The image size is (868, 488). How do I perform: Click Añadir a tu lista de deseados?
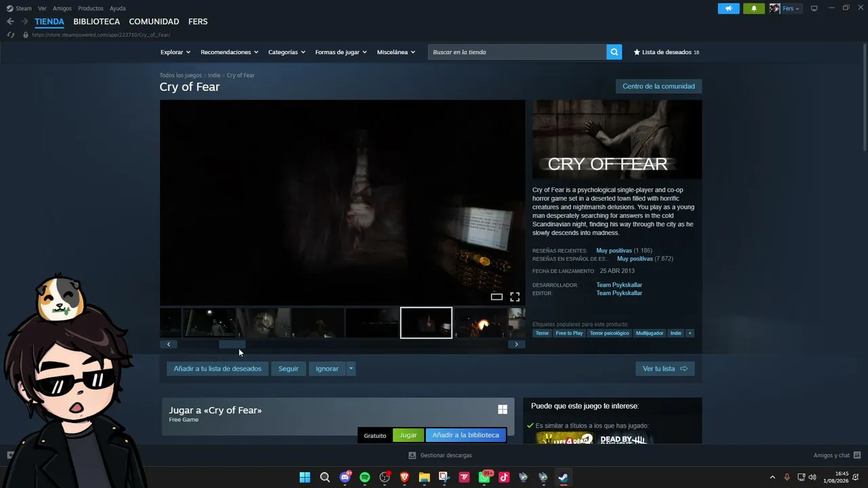click(x=217, y=369)
